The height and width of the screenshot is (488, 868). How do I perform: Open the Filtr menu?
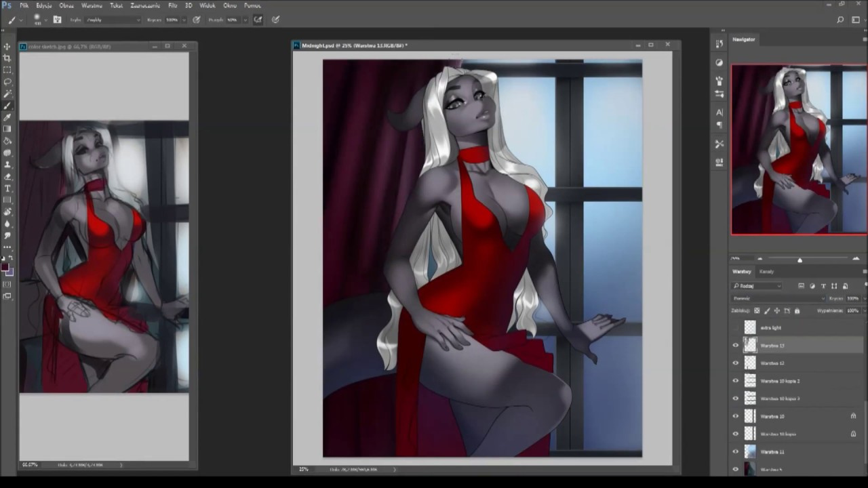(173, 5)
